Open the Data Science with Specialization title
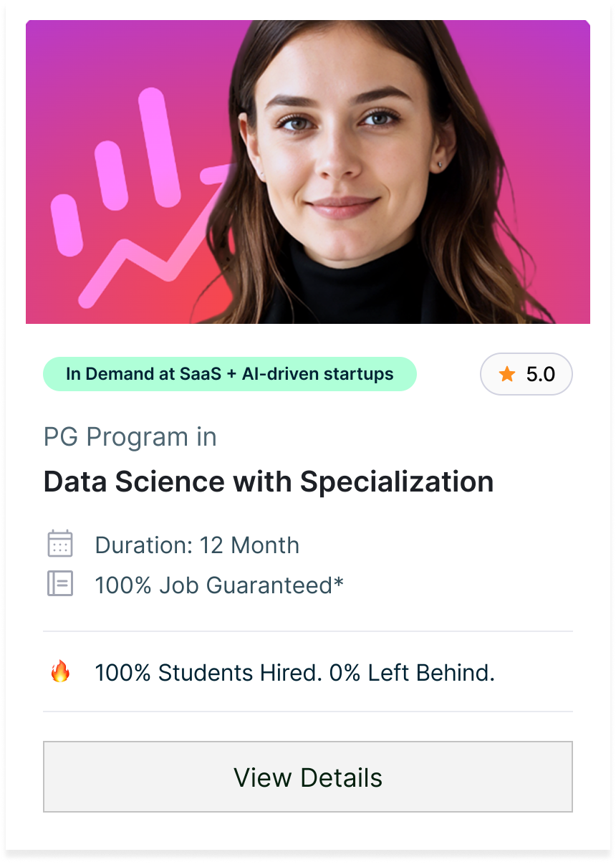Image resolution: width=616 pixels, height=867 pixels. [269, 482]
